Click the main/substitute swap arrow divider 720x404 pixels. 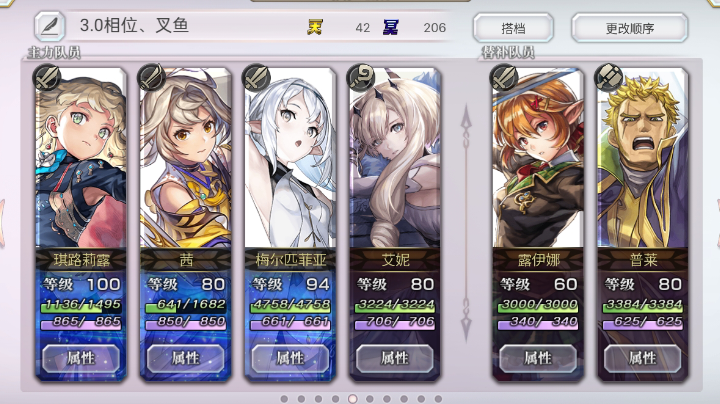466,224
